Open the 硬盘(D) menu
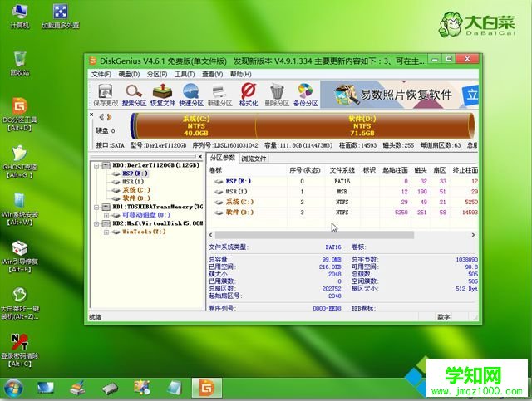This screenshot has width=532, height=401. point(129,74)
